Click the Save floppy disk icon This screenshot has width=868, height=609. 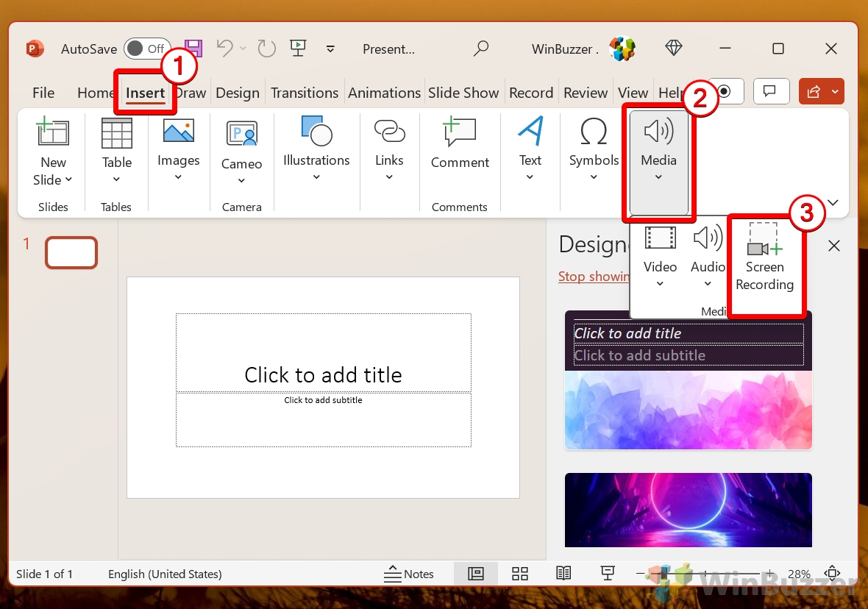pos(193,49)
